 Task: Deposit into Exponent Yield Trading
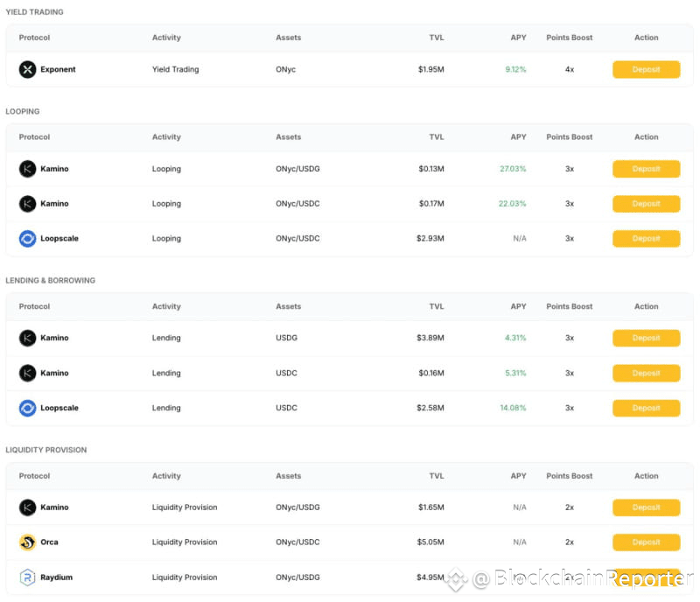(x=646, y=69)
